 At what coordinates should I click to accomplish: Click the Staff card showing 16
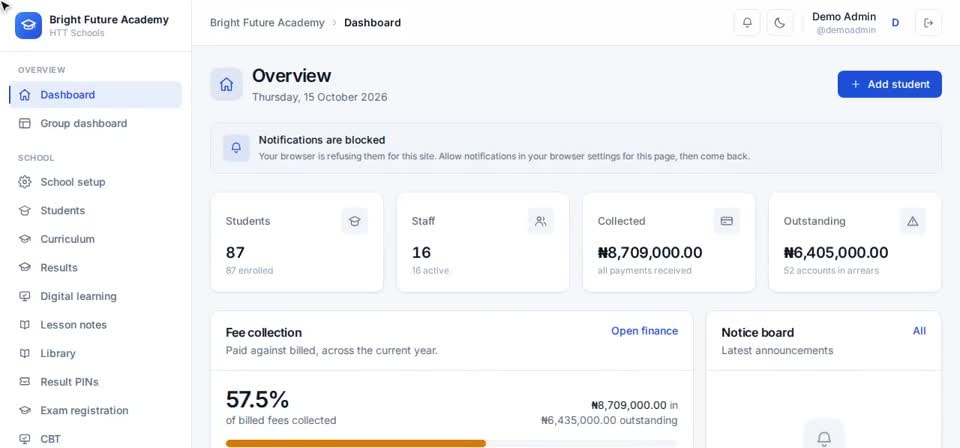[483, 242]
